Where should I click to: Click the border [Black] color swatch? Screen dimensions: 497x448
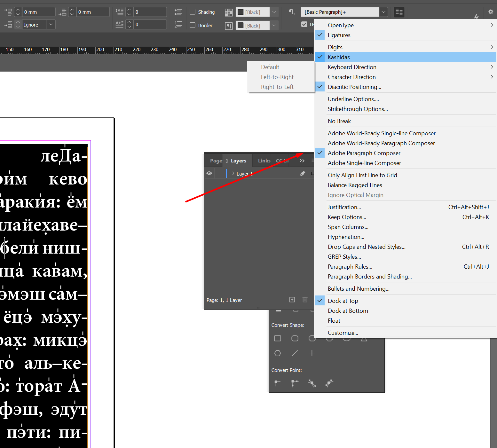point(241,26)
